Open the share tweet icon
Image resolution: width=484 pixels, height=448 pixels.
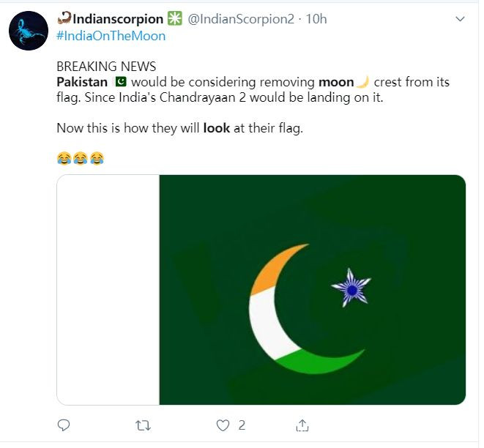click(302, 425)
